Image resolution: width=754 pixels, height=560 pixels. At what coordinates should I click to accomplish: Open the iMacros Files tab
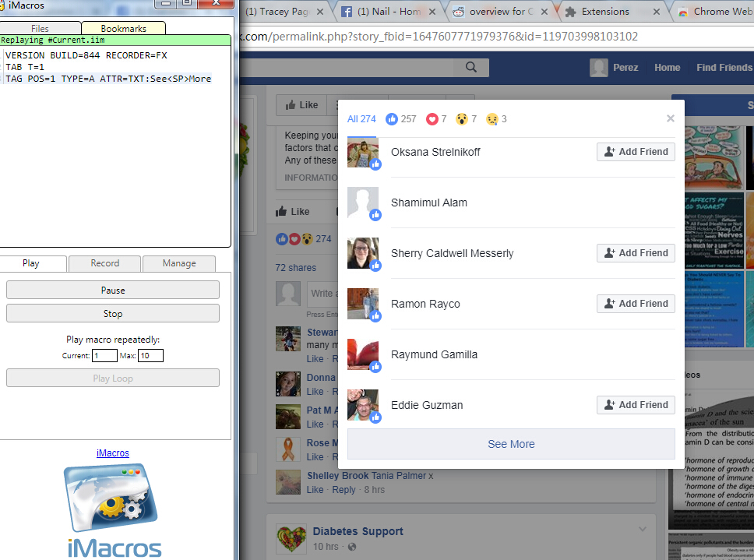[40, 28]
